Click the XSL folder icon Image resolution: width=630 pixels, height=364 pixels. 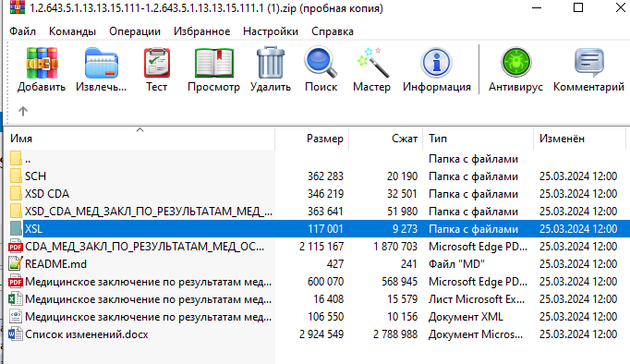coord(16,228)
